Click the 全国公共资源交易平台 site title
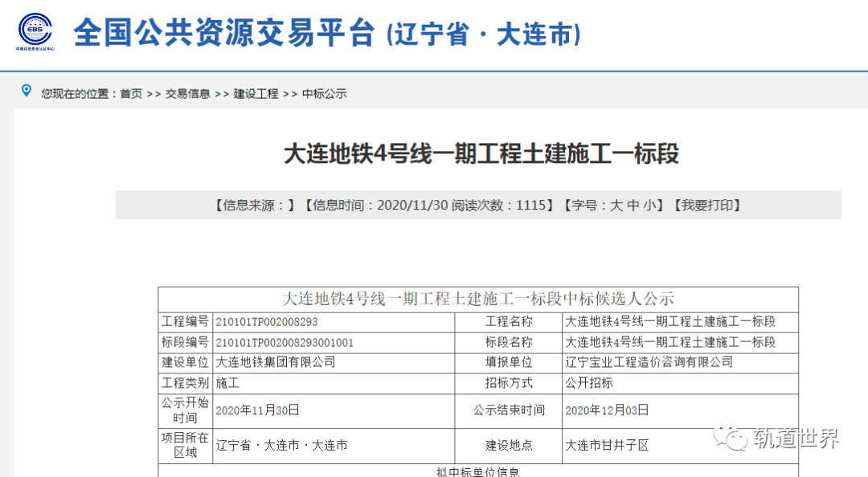Viewport: 868px width, 477px height. (x=224, y=33)
